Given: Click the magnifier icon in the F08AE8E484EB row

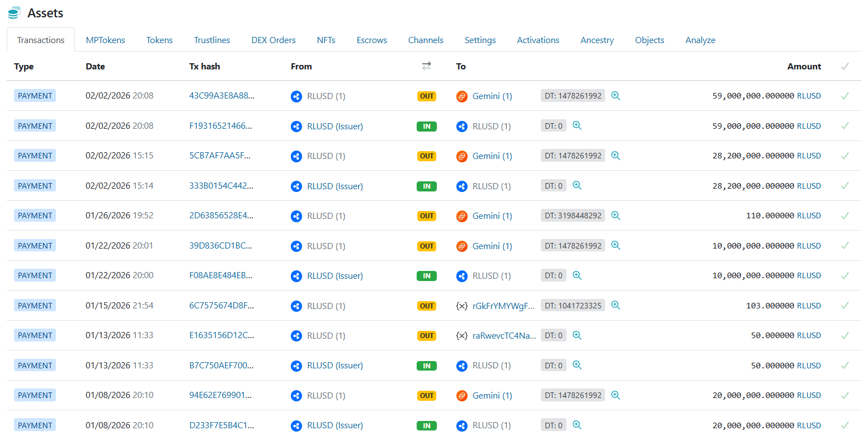Looking at the screenshot, I should click(x=577, y=275).
